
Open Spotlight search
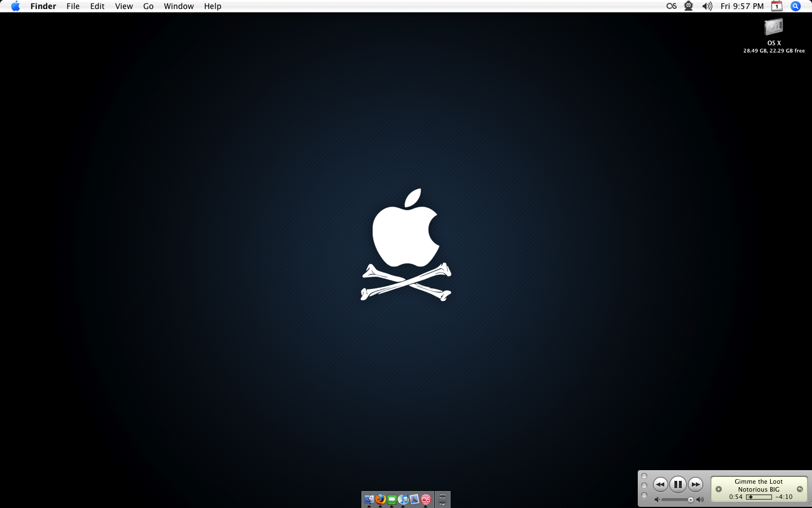pos(796,6)
